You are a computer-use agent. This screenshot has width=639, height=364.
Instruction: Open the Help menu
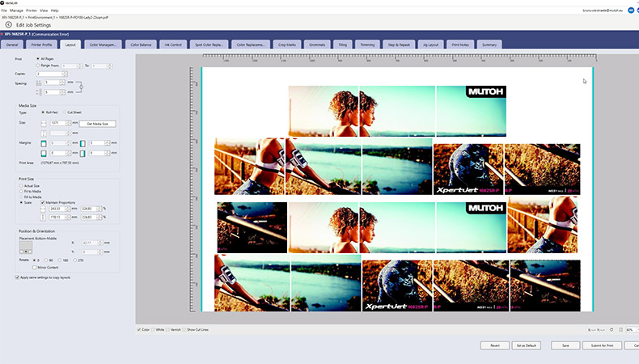click(x=55, y=11)
